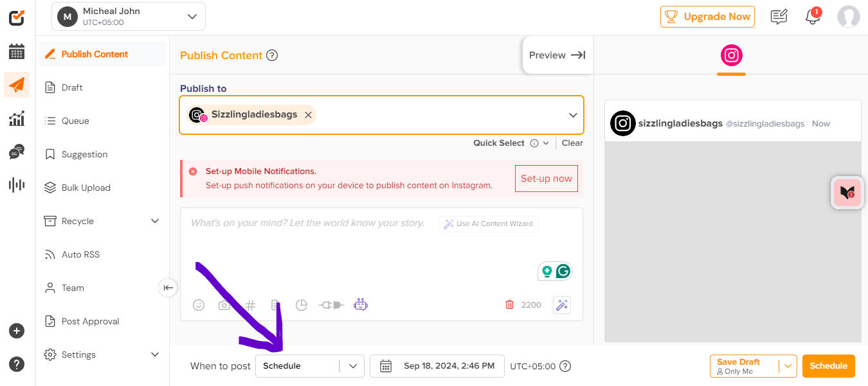Screen dimensions: 868x386
Task: Clear the post with the red trash icon
Action: [x=510, y=305]
